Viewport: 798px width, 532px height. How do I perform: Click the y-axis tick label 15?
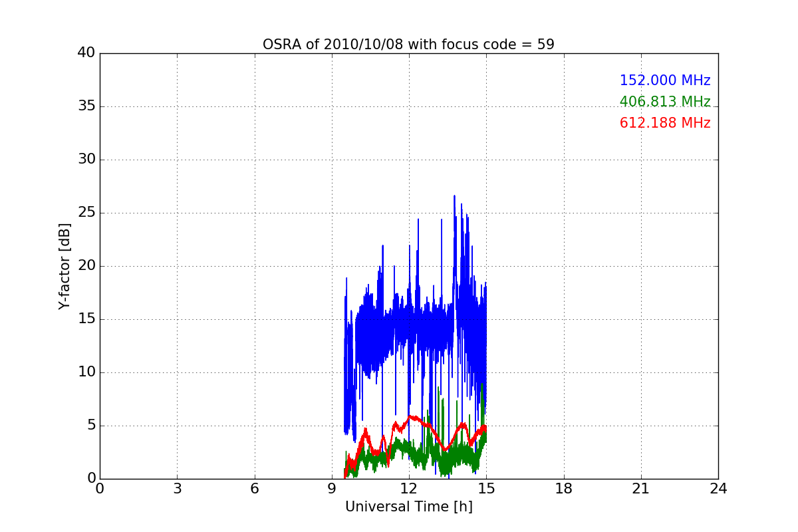point(86,319)
